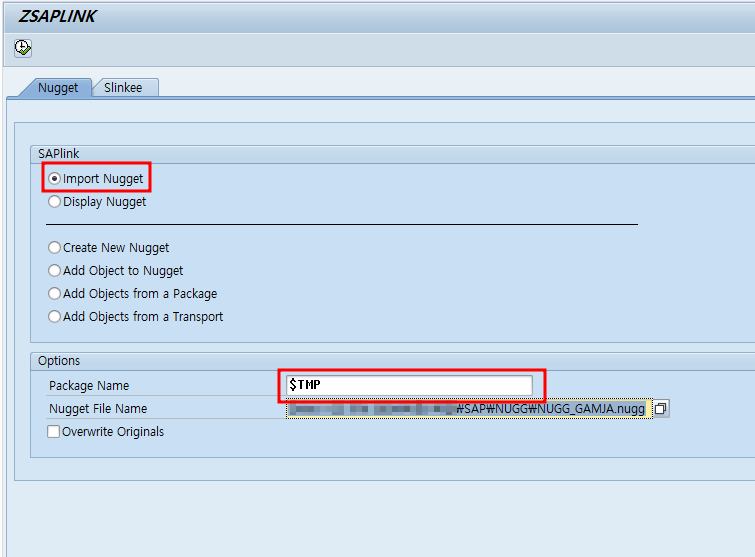Choose the Add Object to Nugget option
The height and width of the screenshot is (557, 755).
point(54,271)
